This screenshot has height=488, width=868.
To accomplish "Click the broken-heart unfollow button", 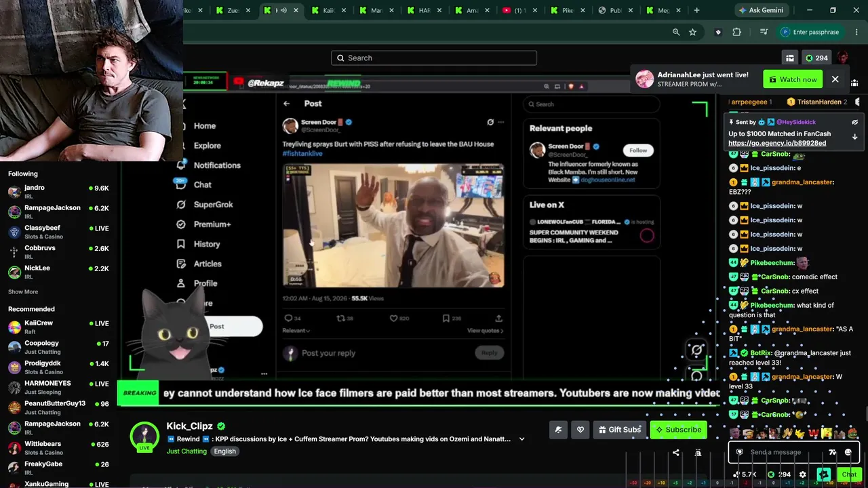I will [x=580, y=429].
